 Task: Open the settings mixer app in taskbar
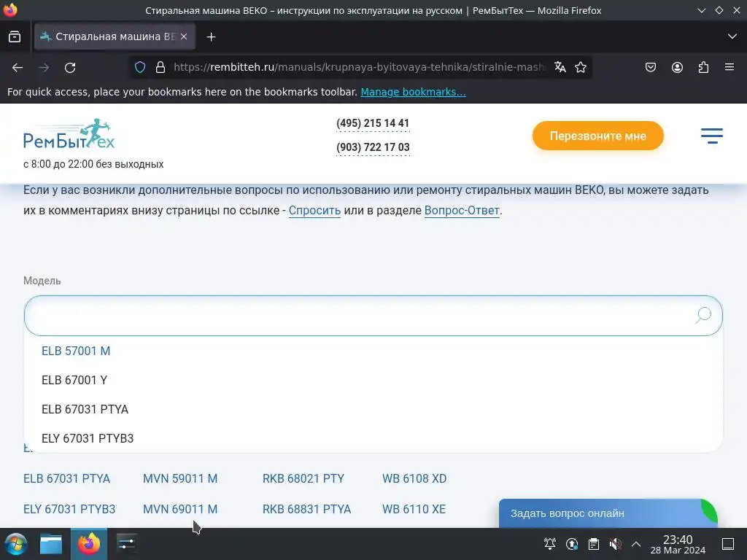point(126,544)
